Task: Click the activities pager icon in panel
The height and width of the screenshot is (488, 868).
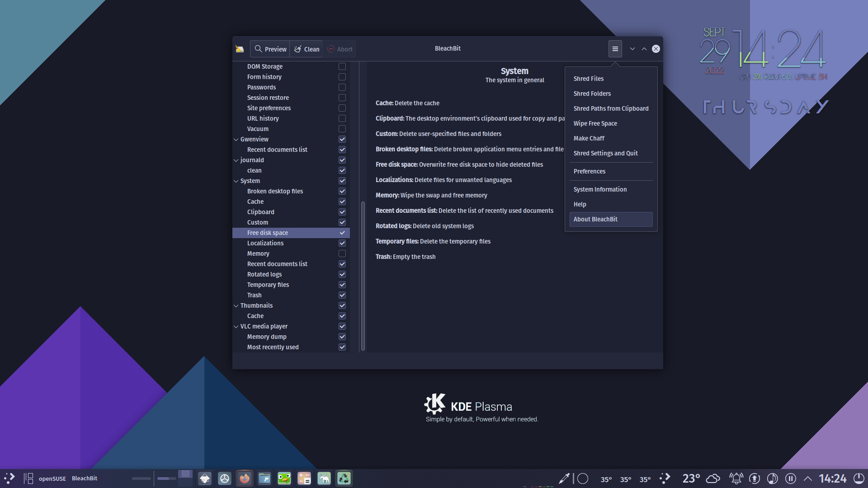Action: pos(28,478)
